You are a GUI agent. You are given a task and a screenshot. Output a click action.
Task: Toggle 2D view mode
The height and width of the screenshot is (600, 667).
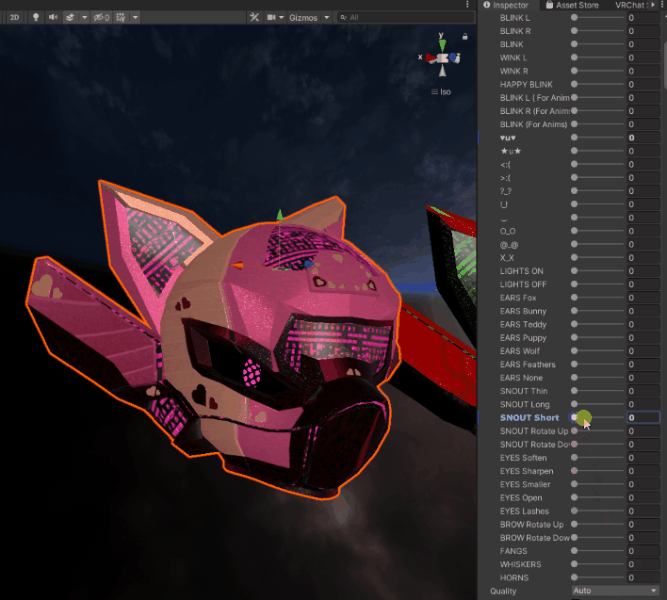click(14, 17)
